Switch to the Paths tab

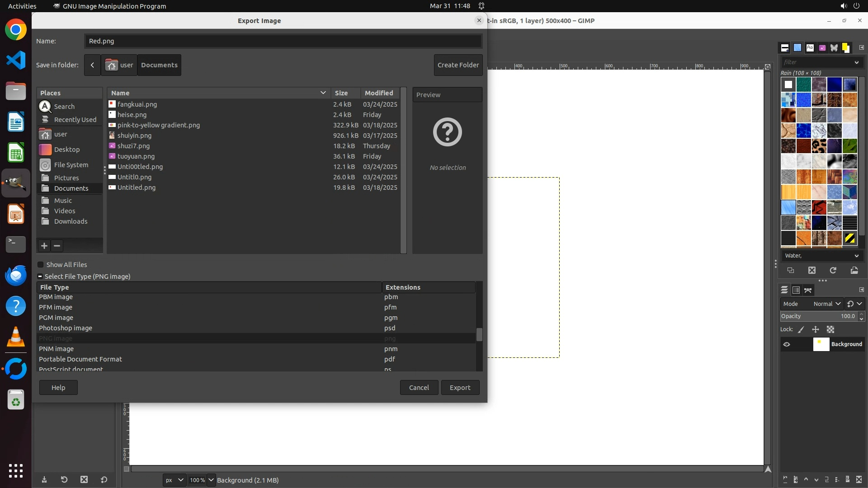(808, 290)
